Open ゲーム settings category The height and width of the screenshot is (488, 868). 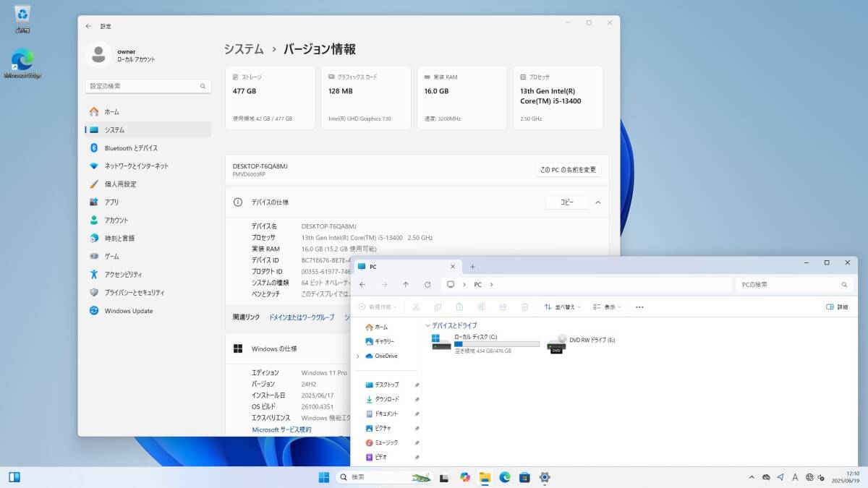point(148,256)
